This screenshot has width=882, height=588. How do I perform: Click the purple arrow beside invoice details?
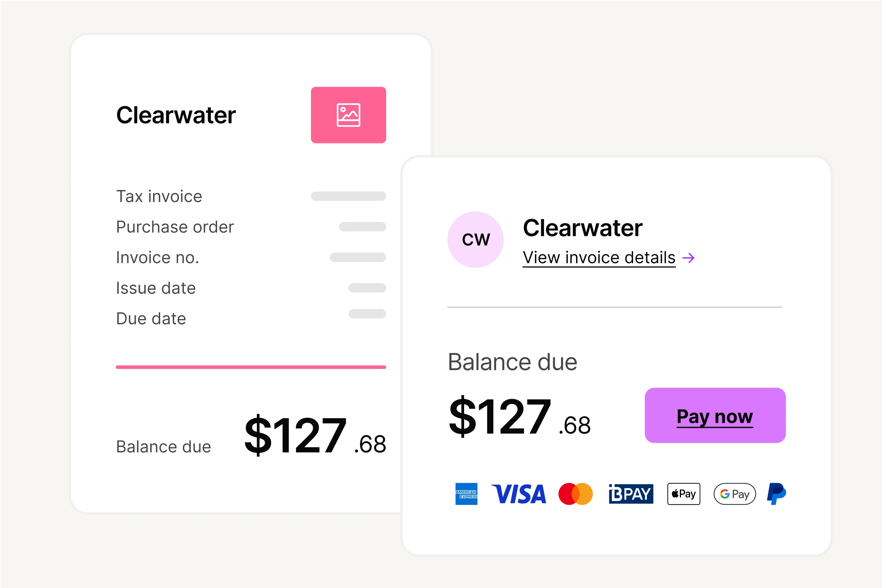pos(688,258)
